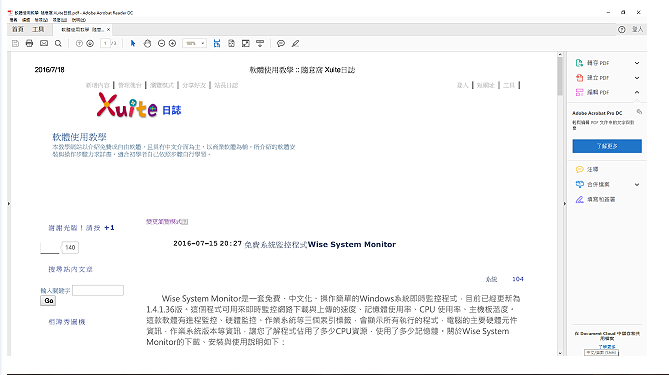Expand the 轉存 PDF chevron

point(637,63)
